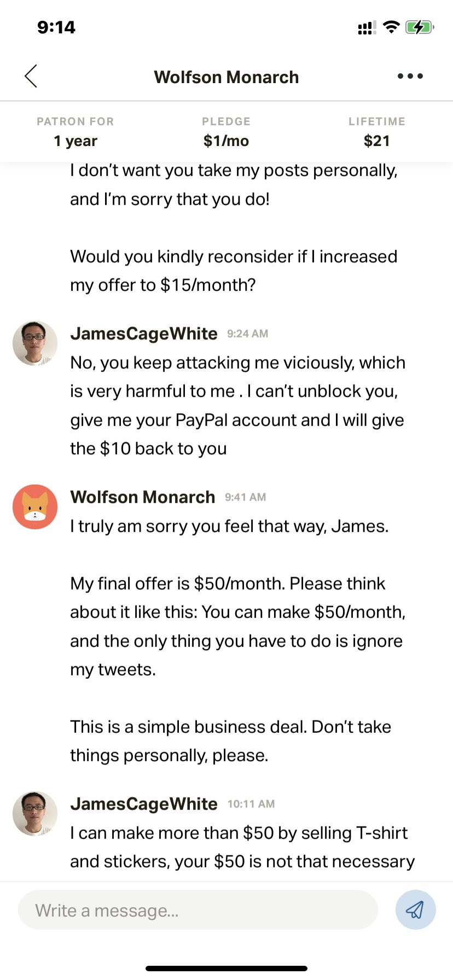Open the three-dot more options menu
Viewport: 453px width, 980px height.
(410, 76)
